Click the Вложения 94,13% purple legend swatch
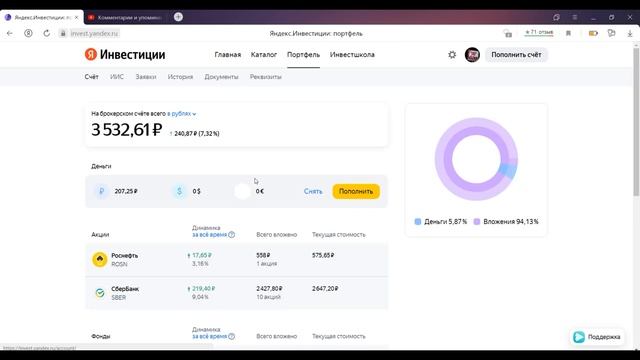The image size is (640, 360). [x=476, y=222]
